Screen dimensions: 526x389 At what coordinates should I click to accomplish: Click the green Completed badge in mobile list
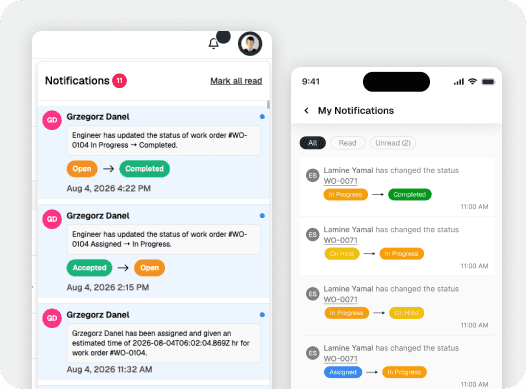[x=410, y=194]
